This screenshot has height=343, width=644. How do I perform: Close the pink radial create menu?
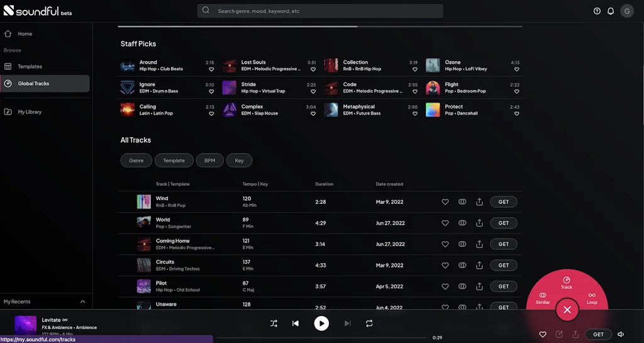(x=567, y=310)
